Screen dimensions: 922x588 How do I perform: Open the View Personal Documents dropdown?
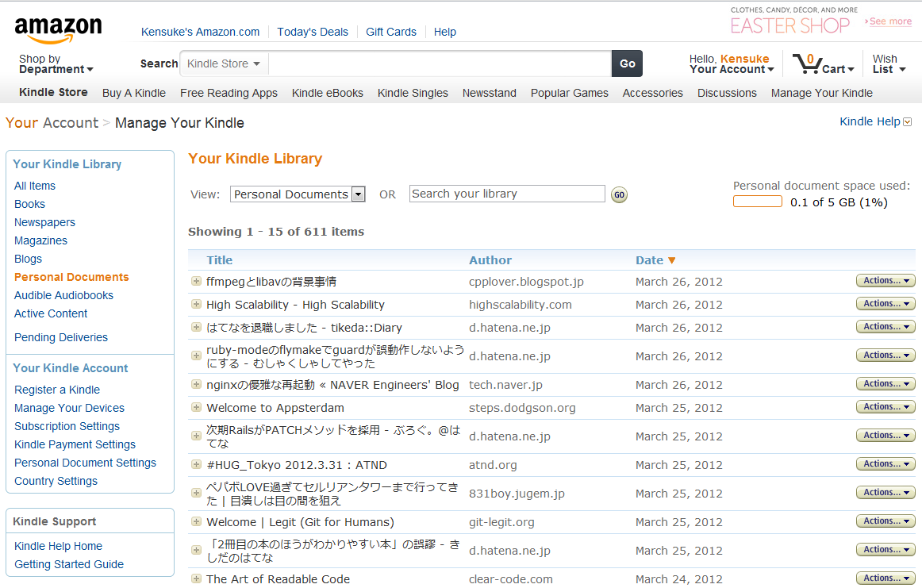[298, 194]
